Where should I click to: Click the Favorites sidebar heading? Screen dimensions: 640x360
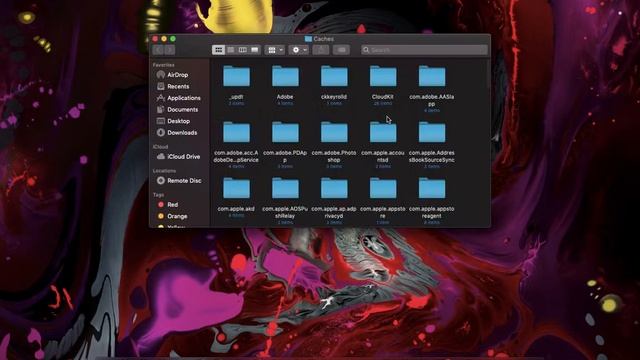click(163, 65)
